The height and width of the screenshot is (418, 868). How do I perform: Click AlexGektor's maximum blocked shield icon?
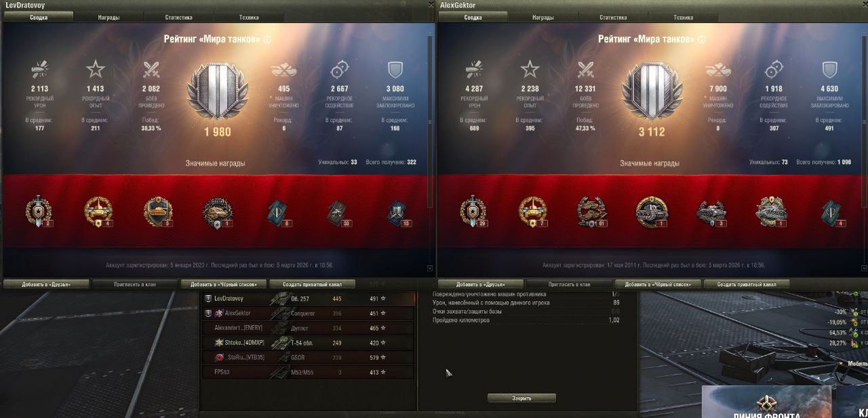tap(829, 69)
